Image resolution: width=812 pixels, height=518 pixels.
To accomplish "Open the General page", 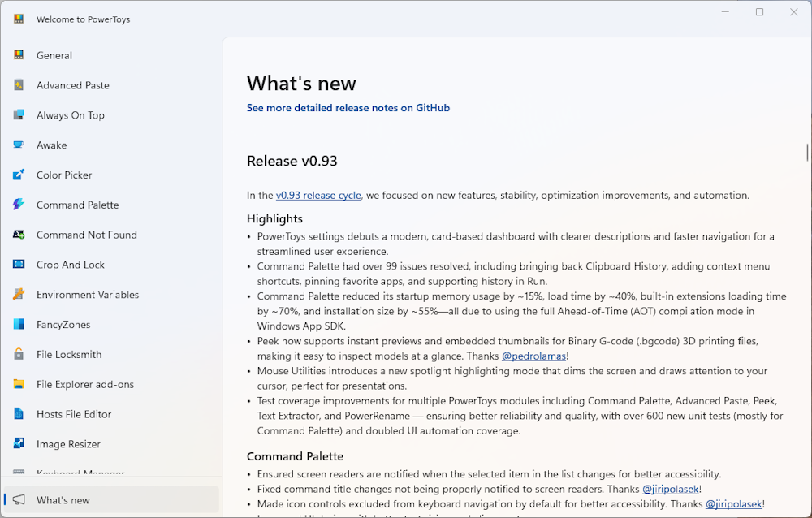I will pyautogui.click(x=110, y=55).
